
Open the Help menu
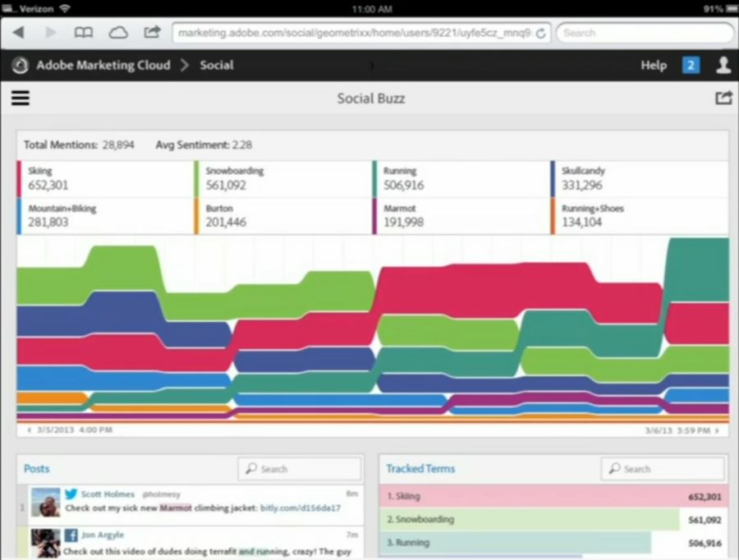pos(654,66)
